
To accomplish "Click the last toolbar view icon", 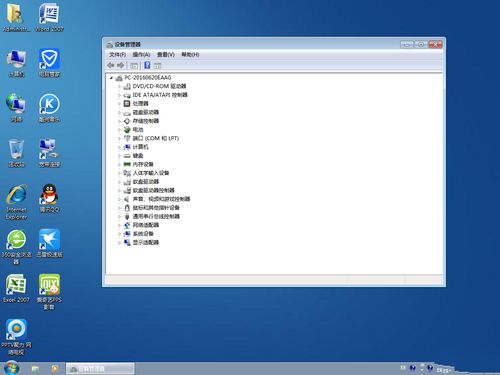I will point(158,66).
